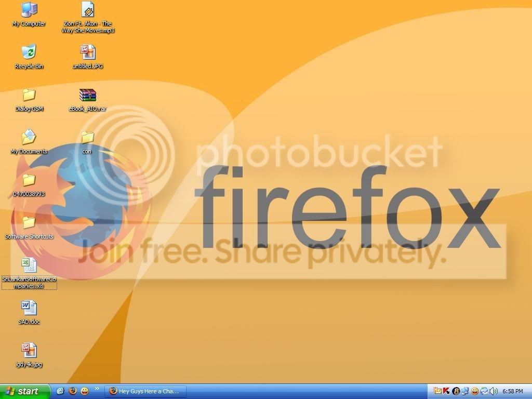Expand the quick launch overflow chevron
The width and height of the screenshot is (532, 399).
97,389
